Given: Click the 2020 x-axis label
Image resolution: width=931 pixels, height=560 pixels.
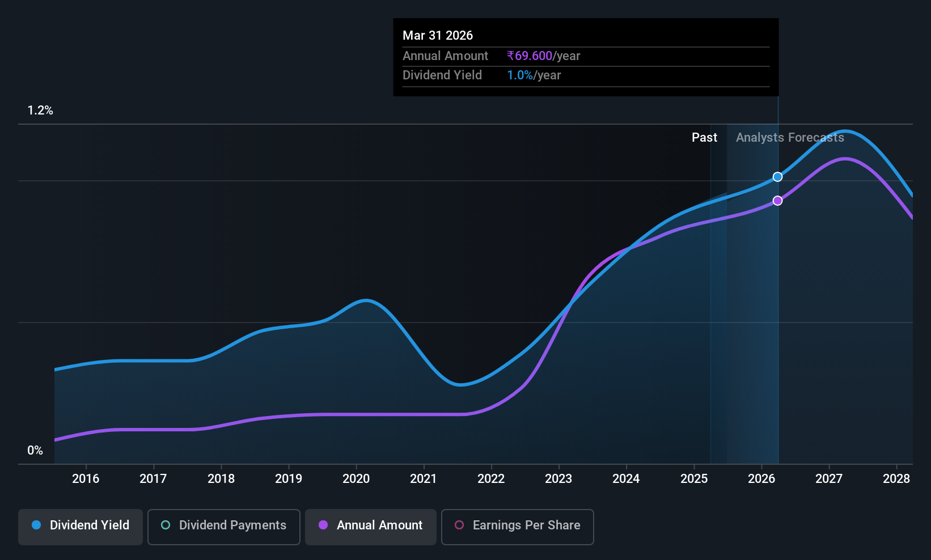Looking at the screenshot, I should pos(356,478).
